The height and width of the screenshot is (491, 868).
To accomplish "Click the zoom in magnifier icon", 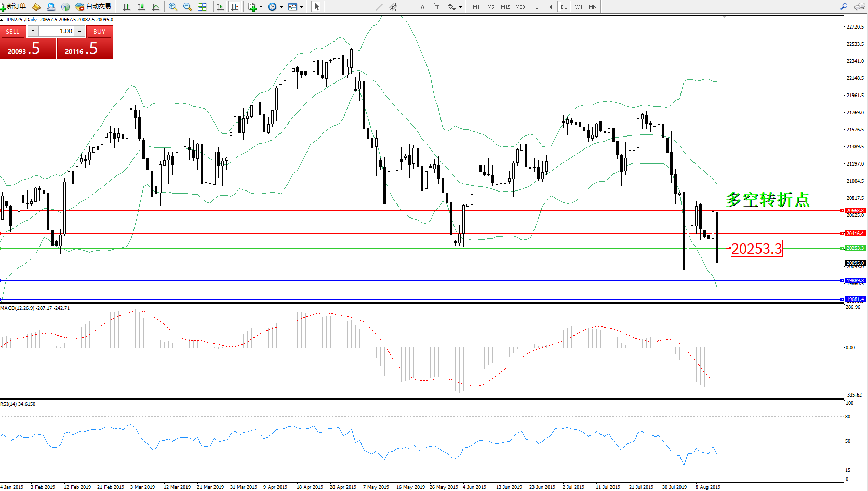I will point(173,7).
